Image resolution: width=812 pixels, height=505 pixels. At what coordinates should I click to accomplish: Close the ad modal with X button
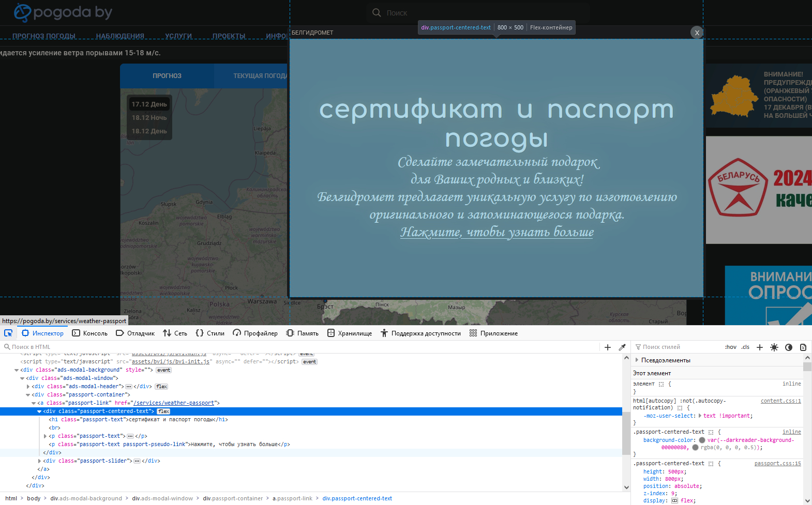pos(697,32)
